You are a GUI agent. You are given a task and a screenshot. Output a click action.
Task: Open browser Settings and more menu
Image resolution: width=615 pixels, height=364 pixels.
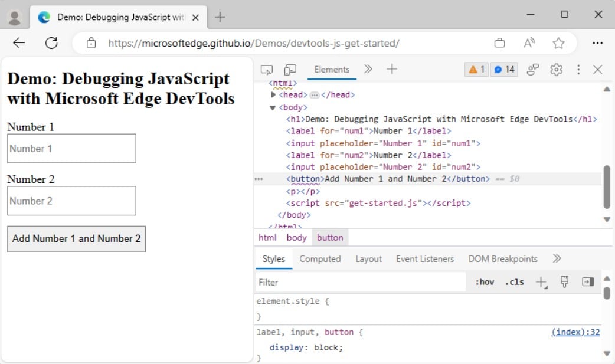tap(597, 42)
